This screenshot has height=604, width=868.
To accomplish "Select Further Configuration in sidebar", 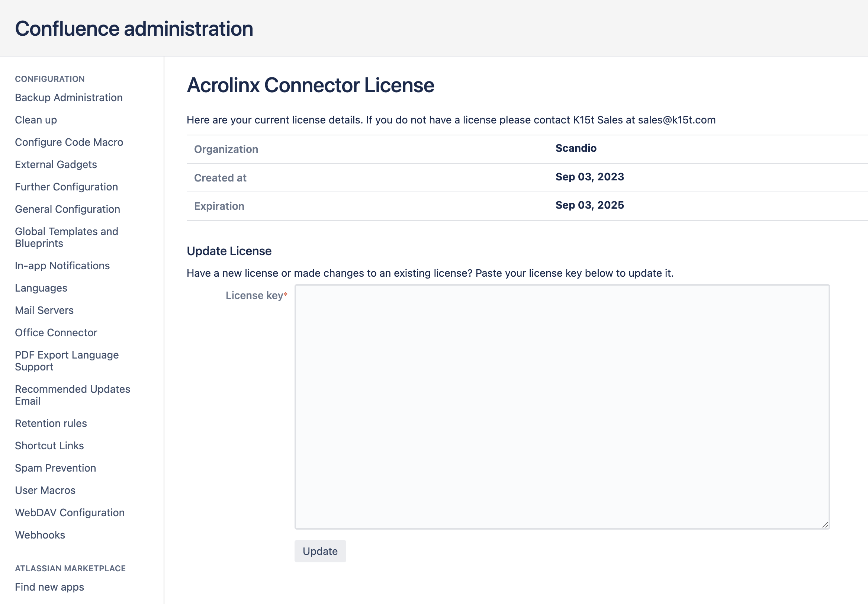I will click(x=66, y=187).
